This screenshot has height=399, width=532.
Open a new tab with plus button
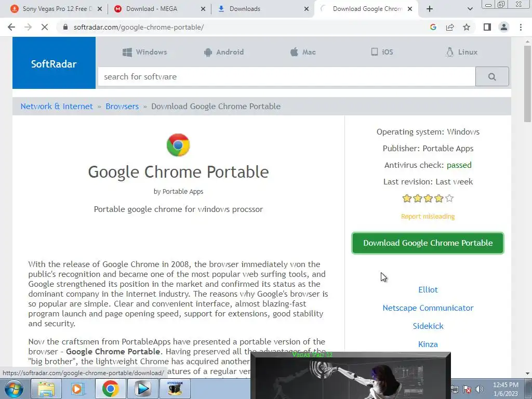(430, 9)
